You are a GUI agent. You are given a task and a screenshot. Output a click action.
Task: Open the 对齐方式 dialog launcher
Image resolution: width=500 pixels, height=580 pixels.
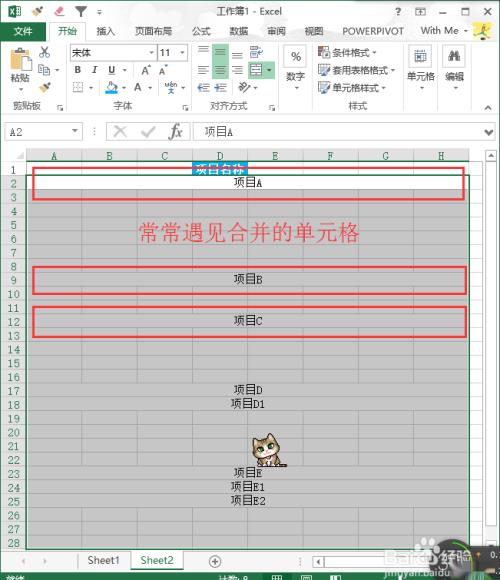272,108
